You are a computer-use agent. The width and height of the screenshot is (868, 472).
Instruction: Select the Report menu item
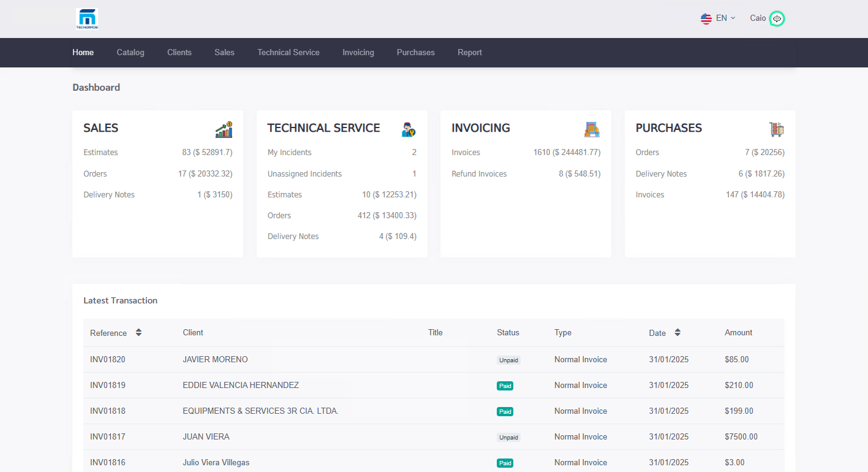470,53
